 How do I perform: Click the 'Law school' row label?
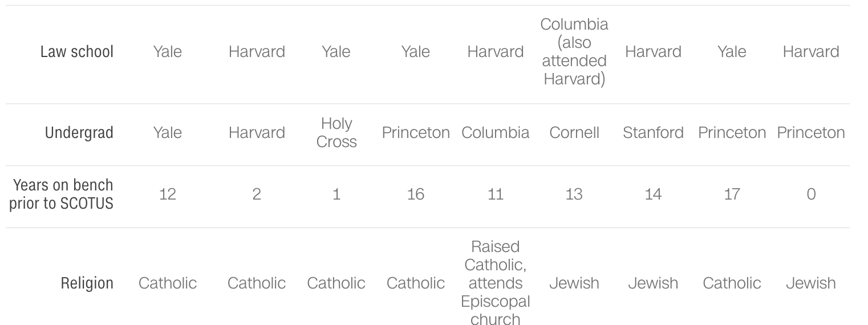point(77,51)
